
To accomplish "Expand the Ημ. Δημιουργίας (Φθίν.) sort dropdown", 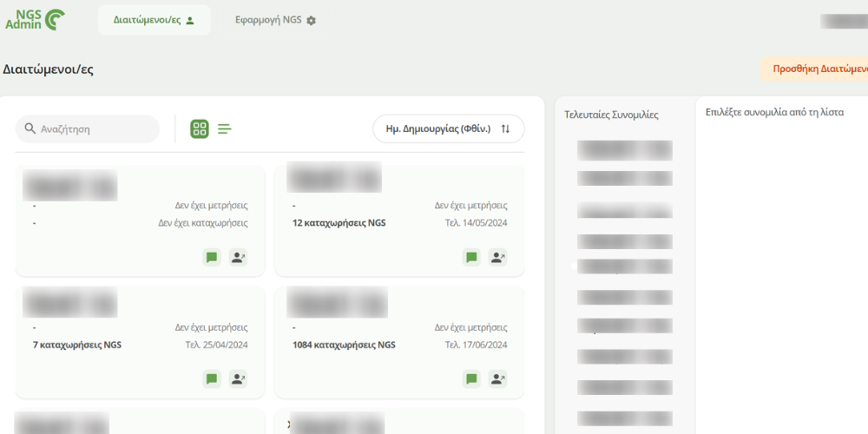I will click(x=448, y=129).
